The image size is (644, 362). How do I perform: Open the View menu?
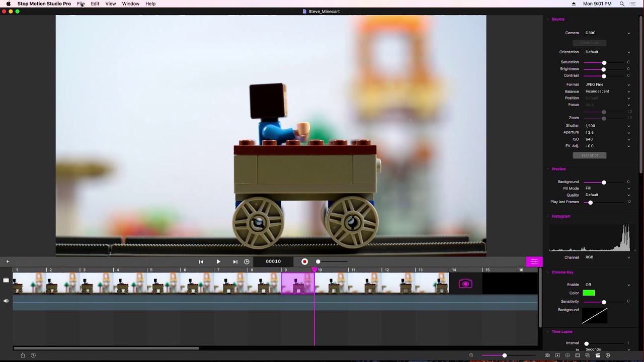[110, 4]
